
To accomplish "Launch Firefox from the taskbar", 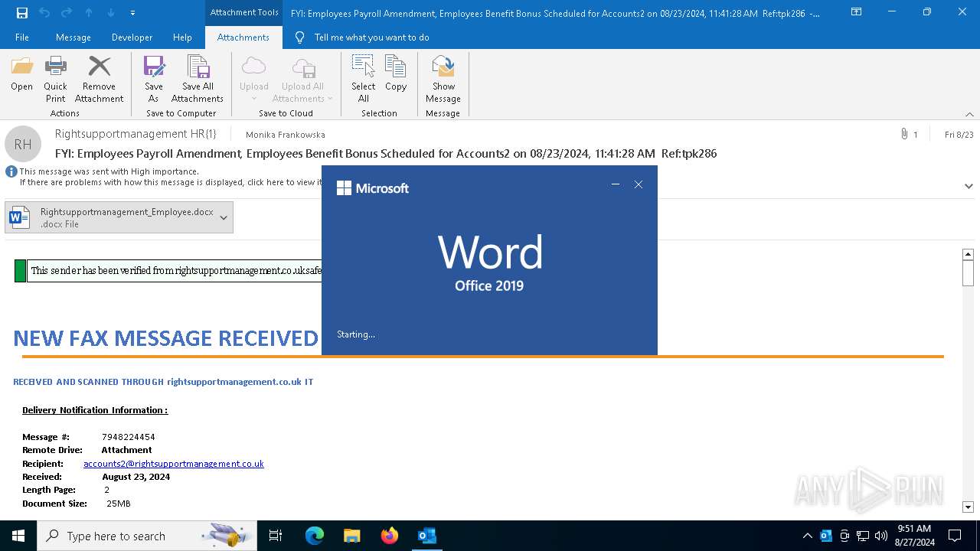I will click(390, 536).
